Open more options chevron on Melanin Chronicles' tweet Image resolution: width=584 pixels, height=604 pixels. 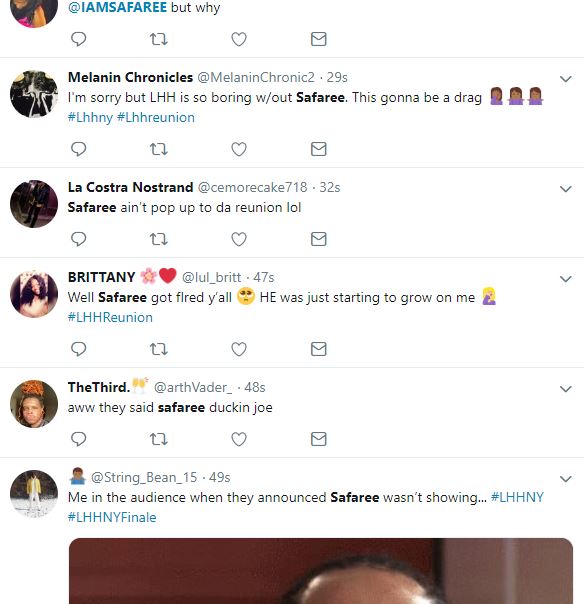[565, 79]
